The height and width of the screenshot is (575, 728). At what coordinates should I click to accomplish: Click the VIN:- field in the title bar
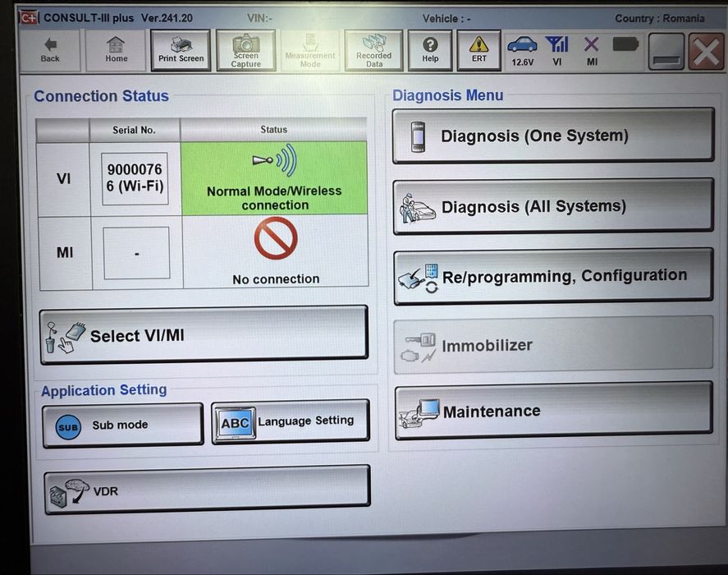click(x=259, y=18)
